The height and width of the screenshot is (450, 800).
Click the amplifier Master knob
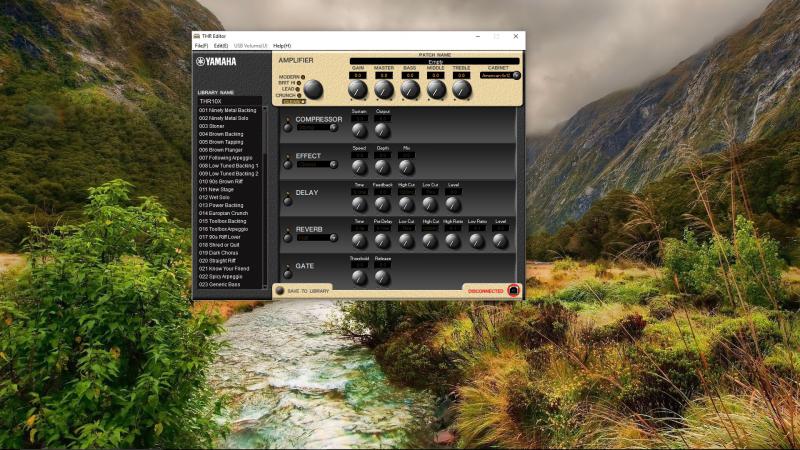click(384, 90)
